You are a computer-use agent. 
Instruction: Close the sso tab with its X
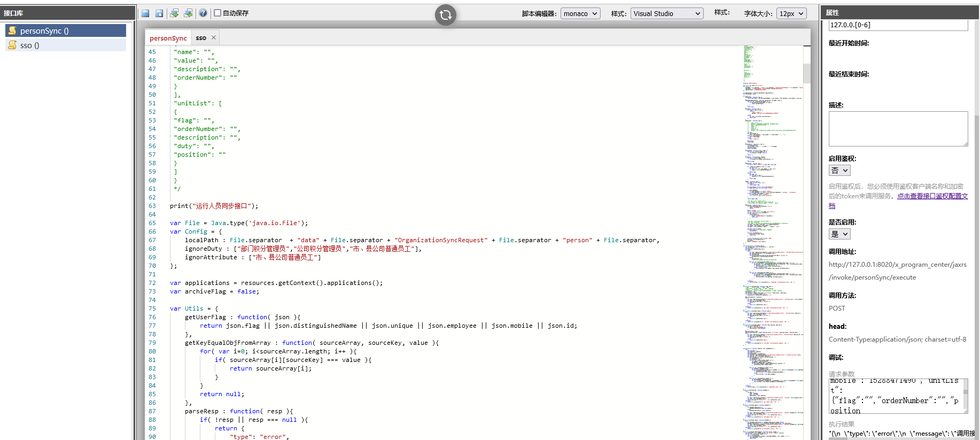(x=214, y=37)
